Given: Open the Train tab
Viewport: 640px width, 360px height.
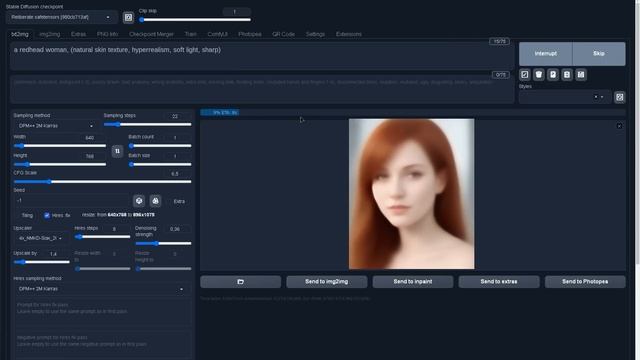Looking at the screenshot, I should click(x=191, y=34).
